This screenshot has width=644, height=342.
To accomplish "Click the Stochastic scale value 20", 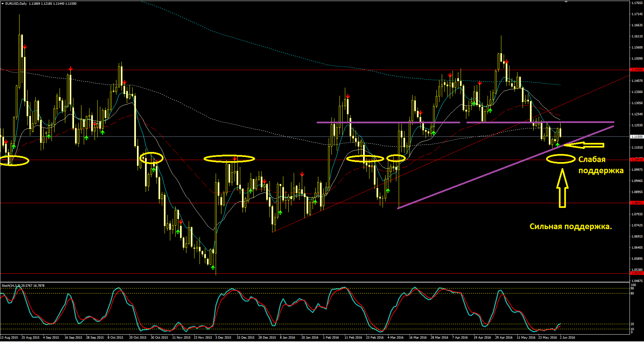I will coord(632,324).
